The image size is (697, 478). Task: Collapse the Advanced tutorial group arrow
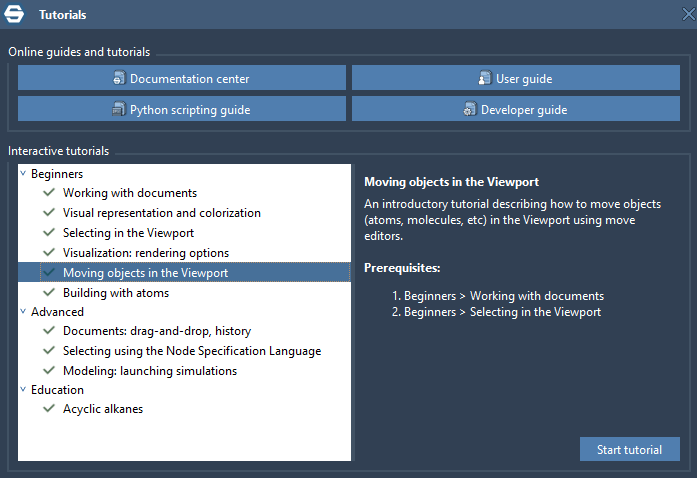(23, 311)
